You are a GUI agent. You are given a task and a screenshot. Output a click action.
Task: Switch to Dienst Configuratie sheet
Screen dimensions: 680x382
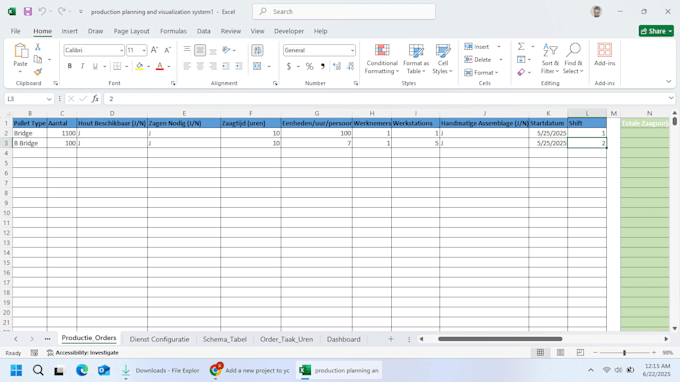[x=159, y=339]
